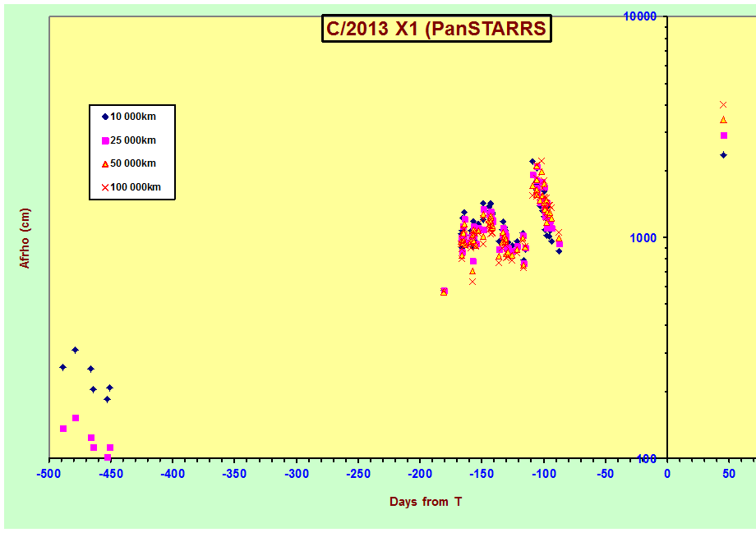The height and width of the screenshot is (551, 756).
Task: Click the orange triangle point above day 50
Action: pyautogui.click(x=723, y=120)
